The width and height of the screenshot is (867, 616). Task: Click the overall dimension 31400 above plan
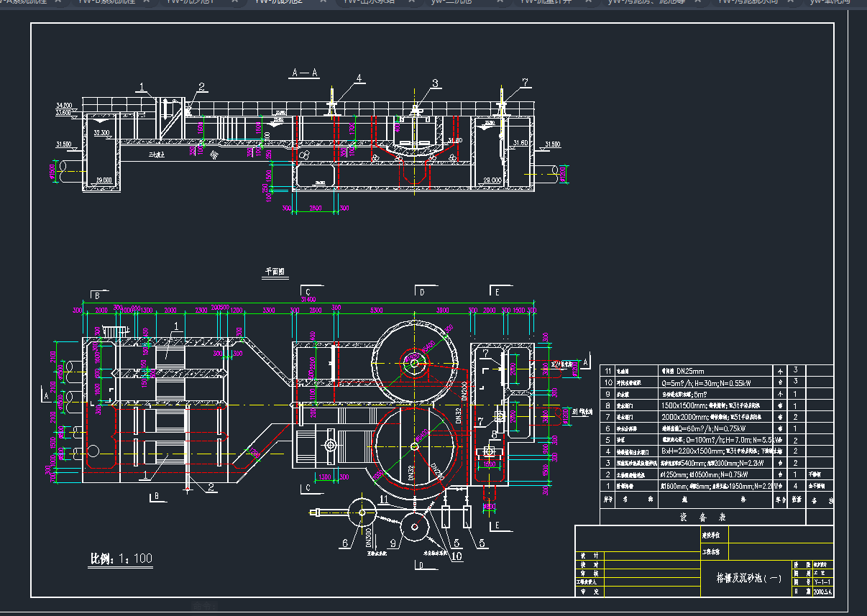(309, 299)
